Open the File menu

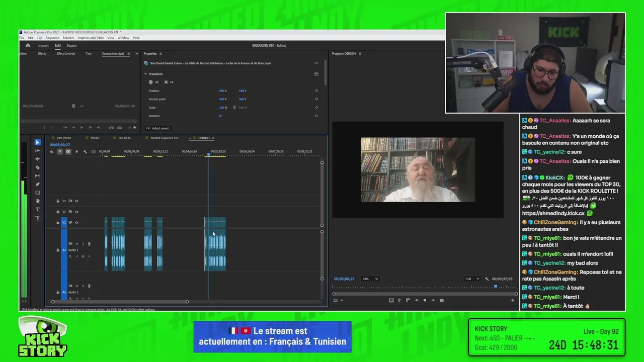(22, 38)
